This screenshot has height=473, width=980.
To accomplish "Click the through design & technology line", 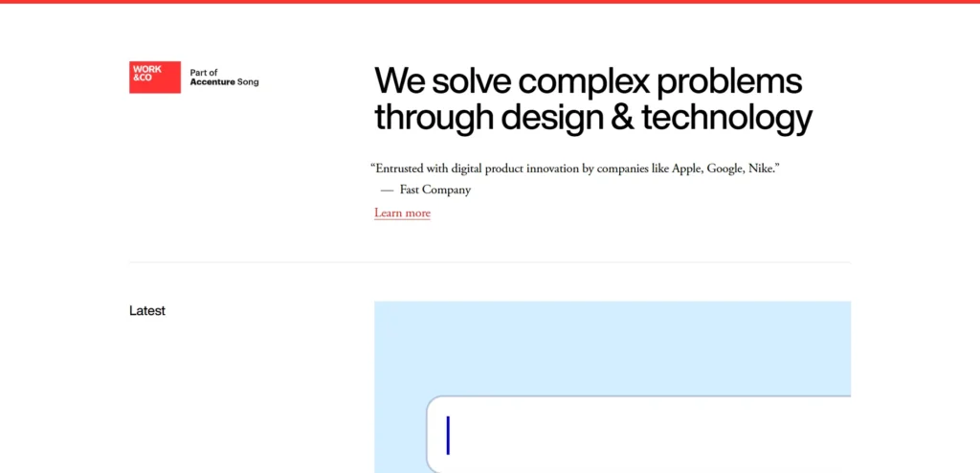I will pos(593,117).
